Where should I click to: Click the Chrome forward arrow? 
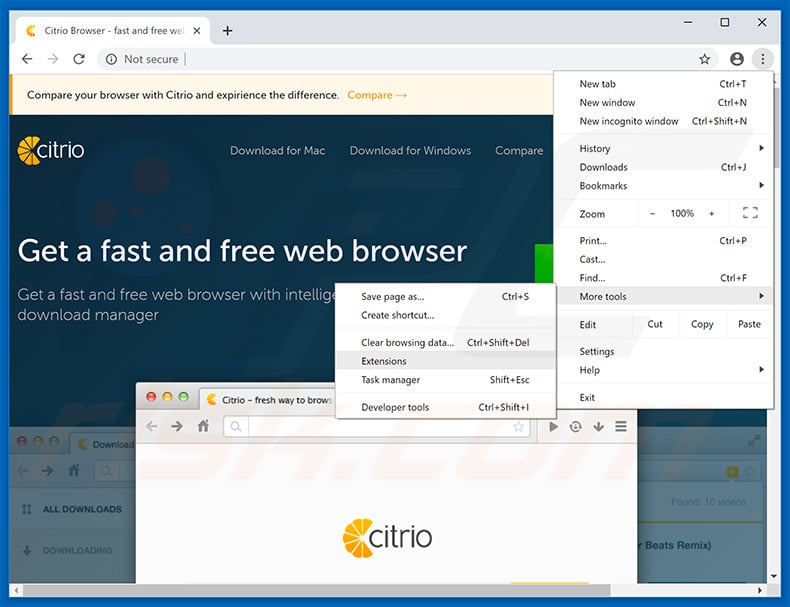coord(53,59)
